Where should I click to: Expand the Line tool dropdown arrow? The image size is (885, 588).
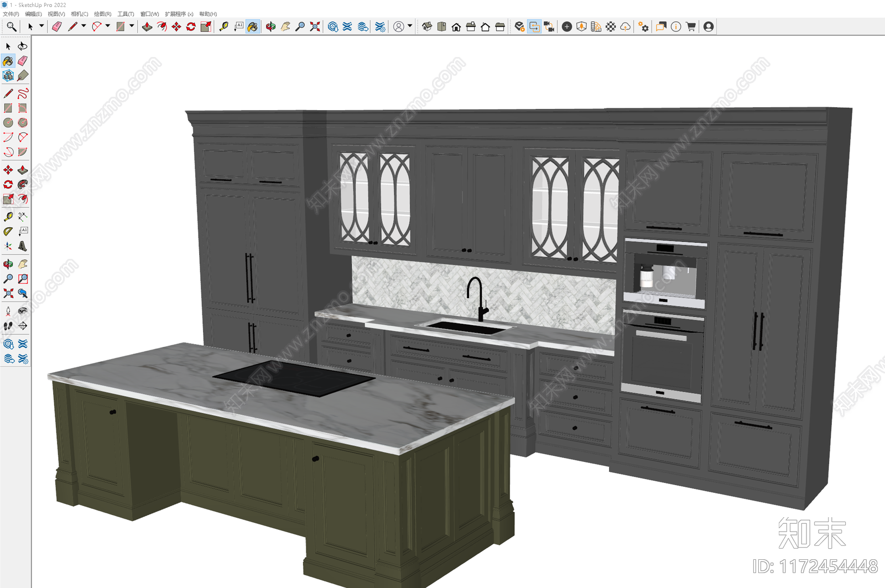84,26
